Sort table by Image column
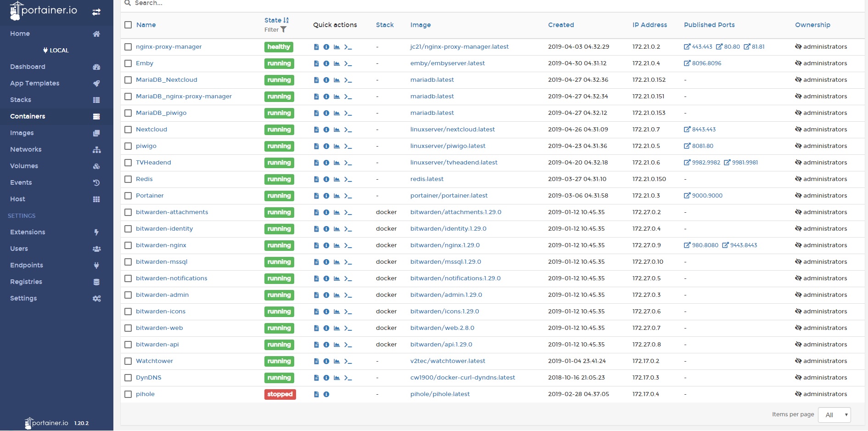Image resolution: width=868 pixels, height=431 pixels. coord(420,25)
